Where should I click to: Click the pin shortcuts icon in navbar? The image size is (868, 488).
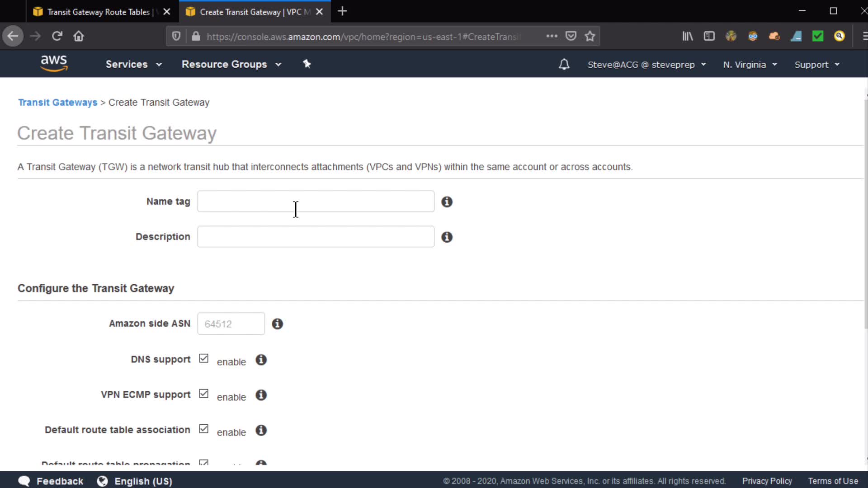[x=307, y=64]
